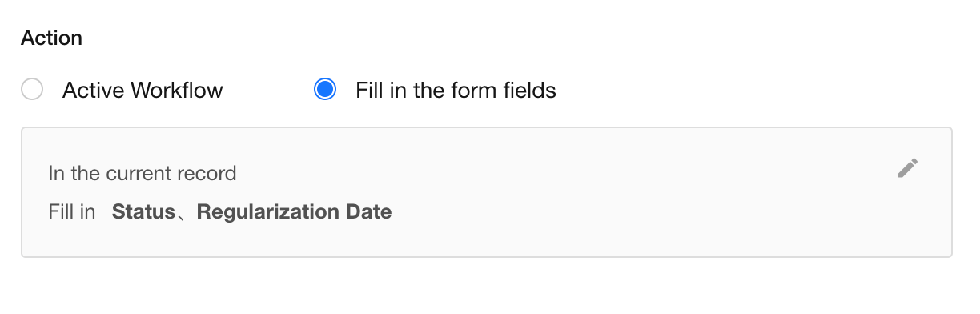This screenshot has height=314, width=980.
Task: Select the Fill in the form fields radio button
Action: [x=325, y=90]
